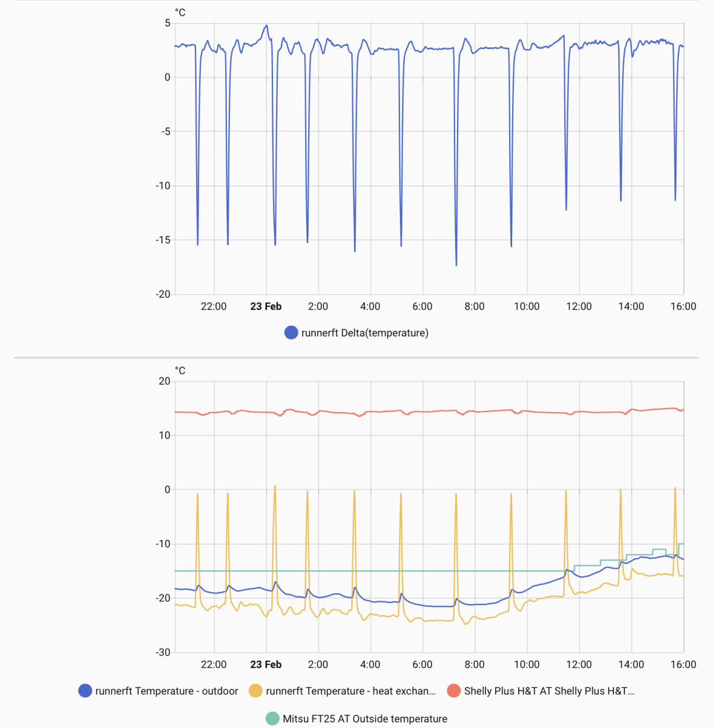Click the red Shelly Plus H&T legend dot
The image size is (713, 728).
[454, 690]
